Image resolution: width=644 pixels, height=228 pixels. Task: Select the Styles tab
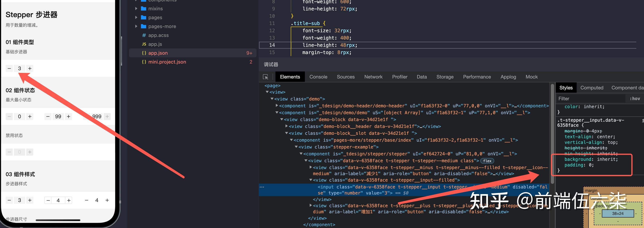(x=566, y=88)
